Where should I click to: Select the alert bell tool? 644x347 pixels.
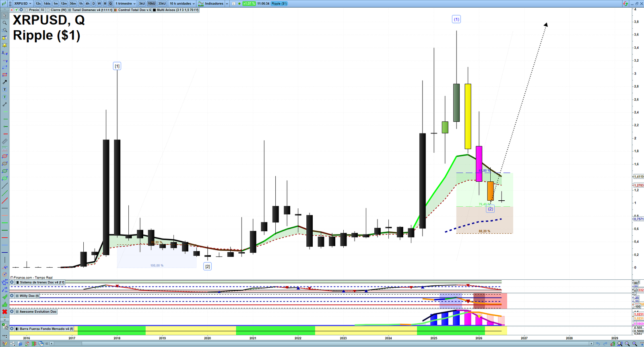4,45
